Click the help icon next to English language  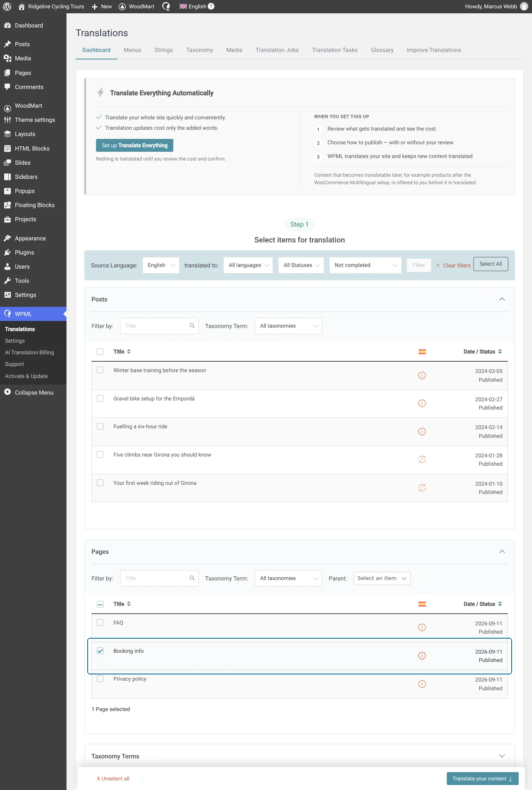pyautogui.click(x=211, y=6)
